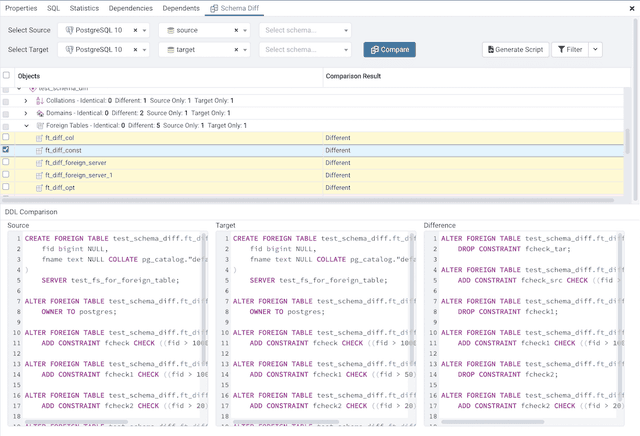The height and width of the screenshot is (436, 640).
Task: Open the target Select schema dropdown
Action: [305, 49]
